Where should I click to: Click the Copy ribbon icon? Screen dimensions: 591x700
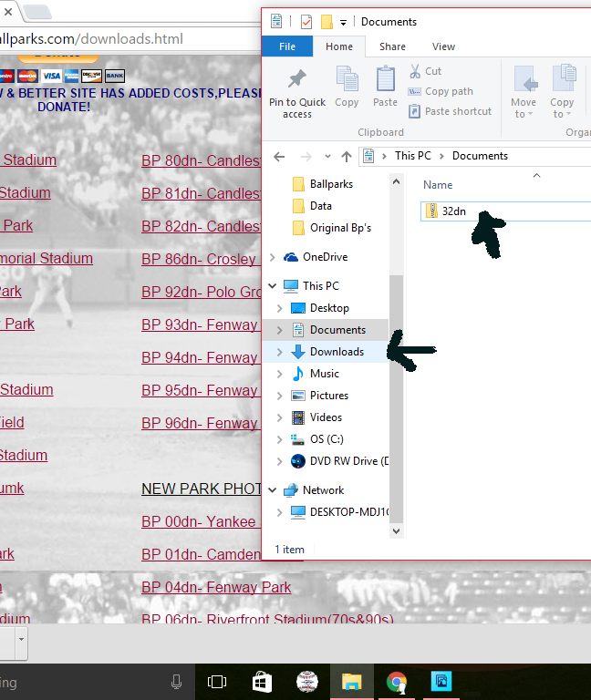point(347,78)
